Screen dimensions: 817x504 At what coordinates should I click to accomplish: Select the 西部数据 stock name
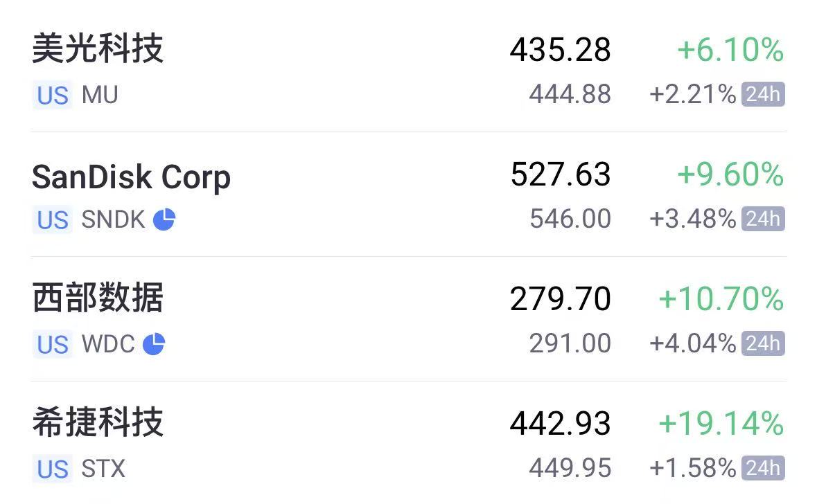[x=98, y=298]
